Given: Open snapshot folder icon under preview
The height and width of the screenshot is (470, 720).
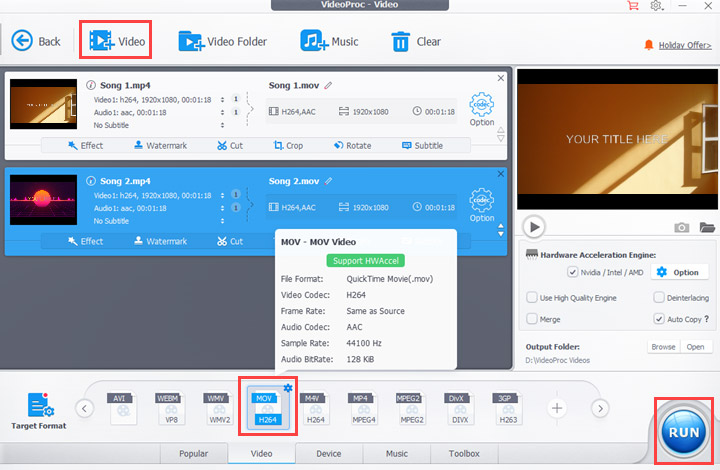Looking at the screenshot, I should coord(707,227).
